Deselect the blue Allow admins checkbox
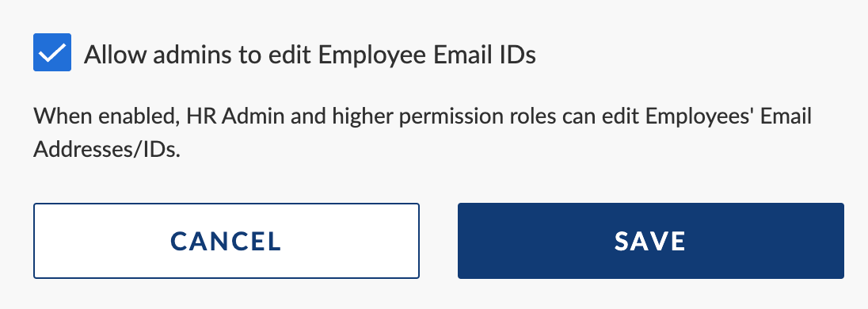Image resolution: width=868 pixels, height=309 pixels. 52,52
